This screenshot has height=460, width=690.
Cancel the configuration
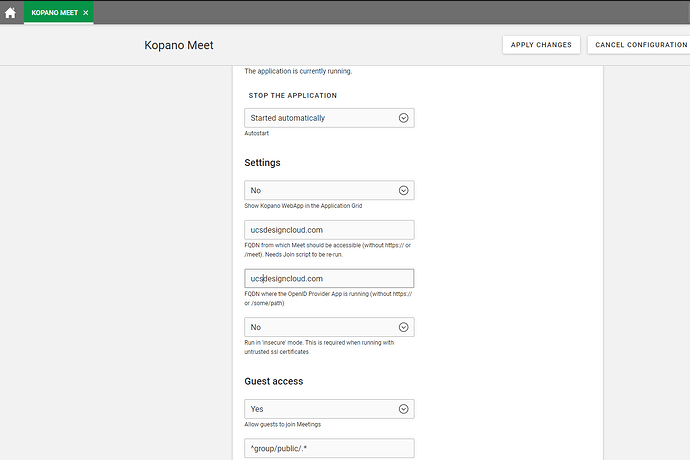pyautogui.click(x=641, y=45)
